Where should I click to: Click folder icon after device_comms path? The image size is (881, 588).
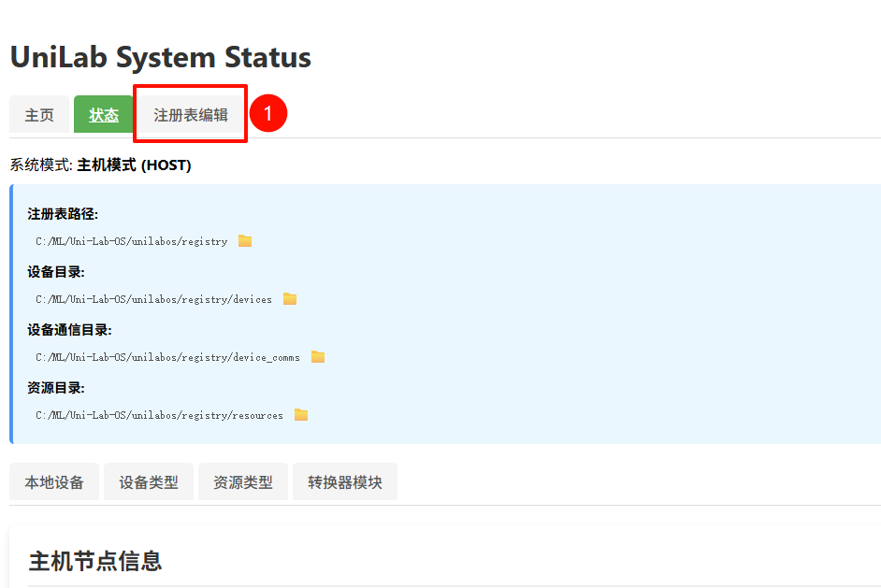(318, 357)
